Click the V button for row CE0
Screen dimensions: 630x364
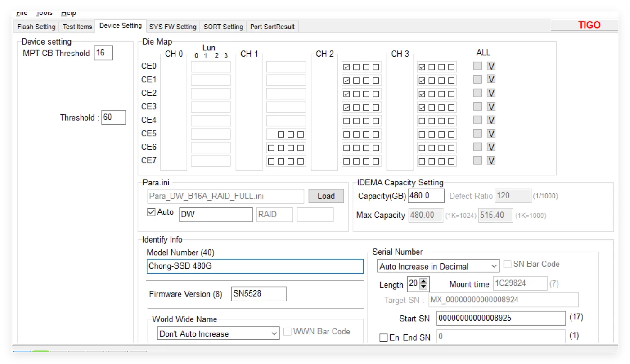pos(491,66)
